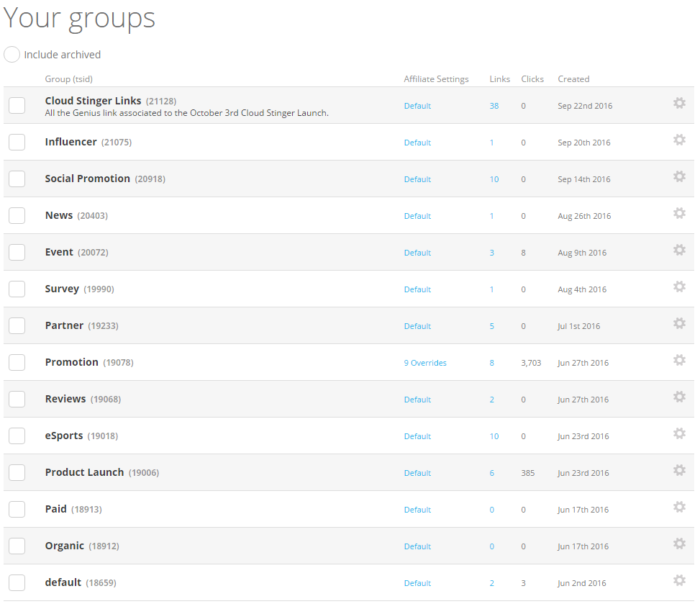The width and height of the screenshot is (700, 604).
Task: Open gear options for Product Launch
Action: tap(678, 470)
